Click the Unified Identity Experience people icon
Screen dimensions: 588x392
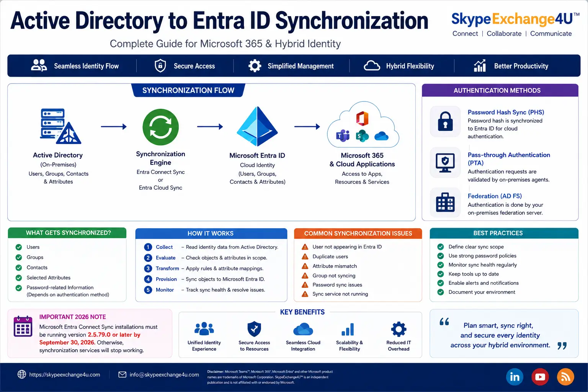point(204,329)
